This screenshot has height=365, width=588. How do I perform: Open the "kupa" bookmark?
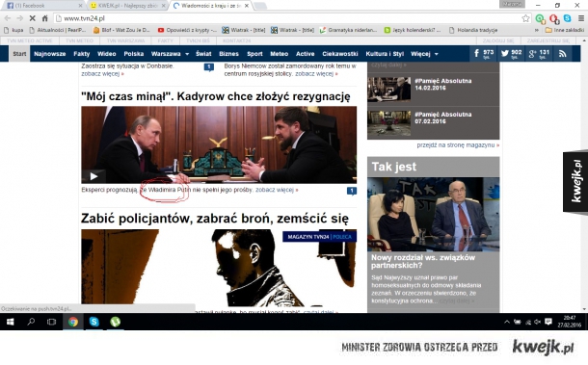[13, 30]
